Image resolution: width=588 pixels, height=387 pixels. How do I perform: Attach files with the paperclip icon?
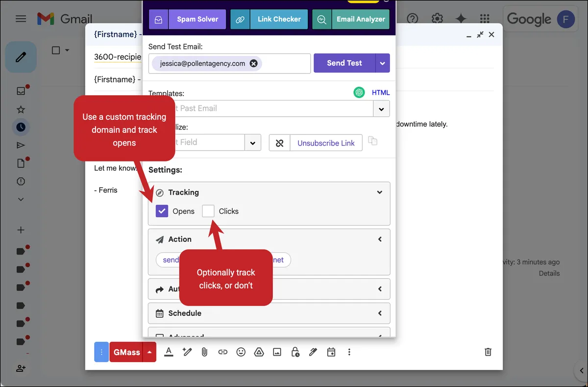205,352
